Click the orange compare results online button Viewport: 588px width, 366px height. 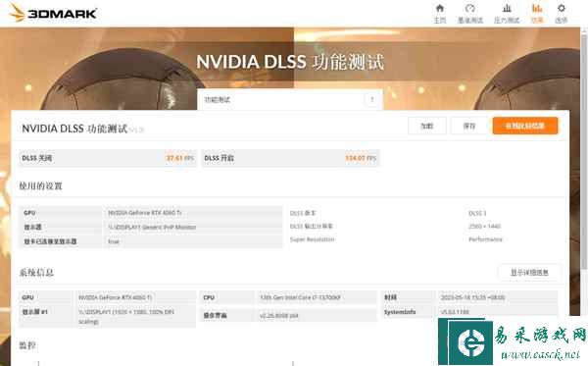[x=525, y=126]
